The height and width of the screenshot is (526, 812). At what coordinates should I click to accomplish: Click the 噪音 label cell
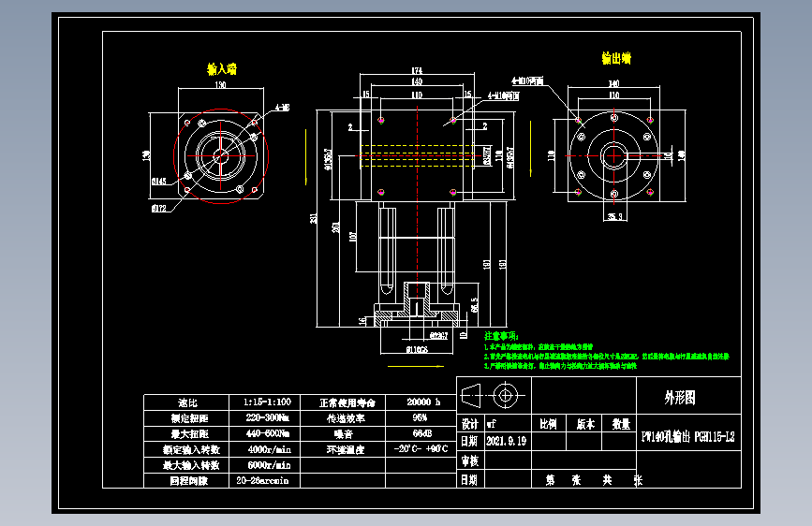click(x=343, y=434)
